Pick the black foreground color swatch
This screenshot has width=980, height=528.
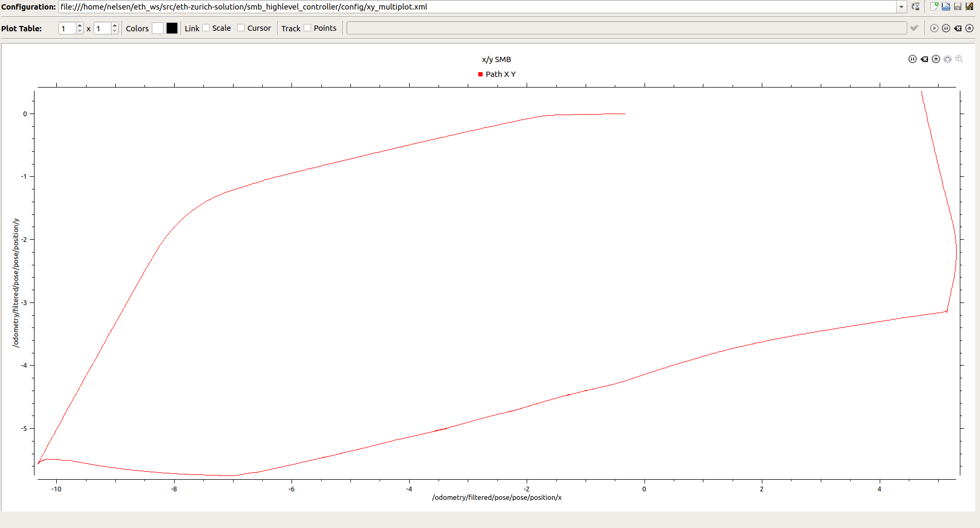[172, 28]
